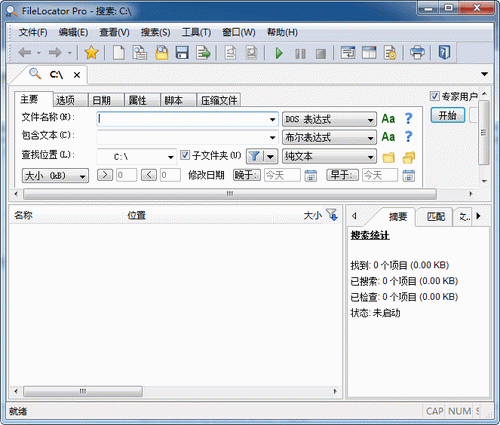Select the 匹配 tab in right panel
Screen dimensions: 500x425
pos(436,217)
